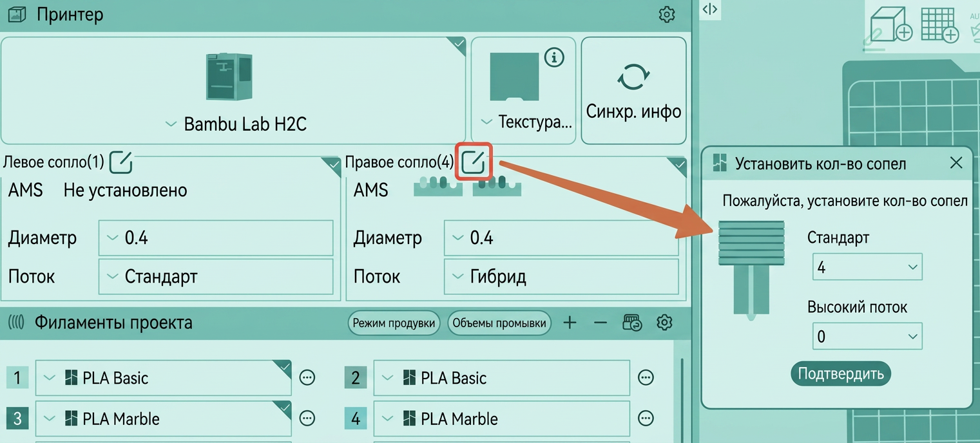Edit the right nozzle count icon

point(474,162)
